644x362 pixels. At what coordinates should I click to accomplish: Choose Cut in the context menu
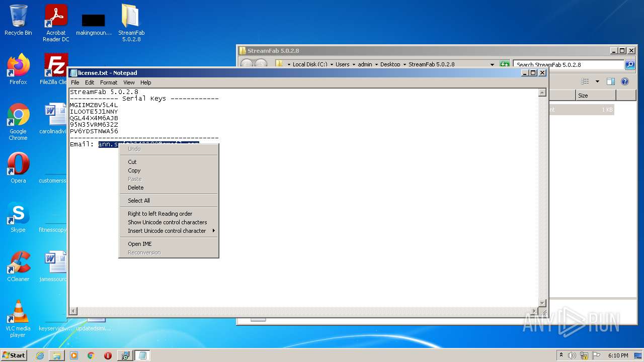(x=169, y=162)
